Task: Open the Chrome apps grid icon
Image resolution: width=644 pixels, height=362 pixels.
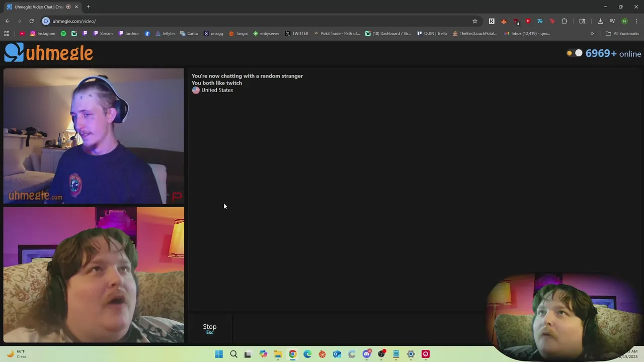Action: tap(7, 34)
